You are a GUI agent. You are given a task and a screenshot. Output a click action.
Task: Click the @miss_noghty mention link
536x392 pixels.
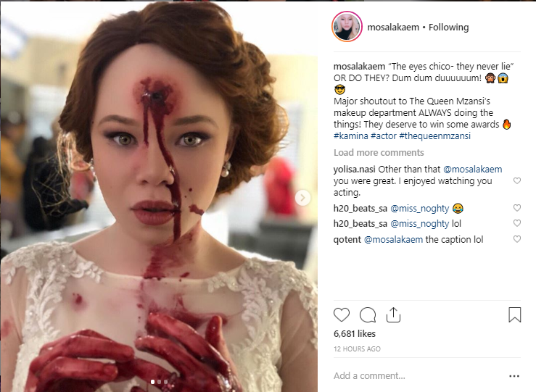pyautogui.click(x=419, y=208)
